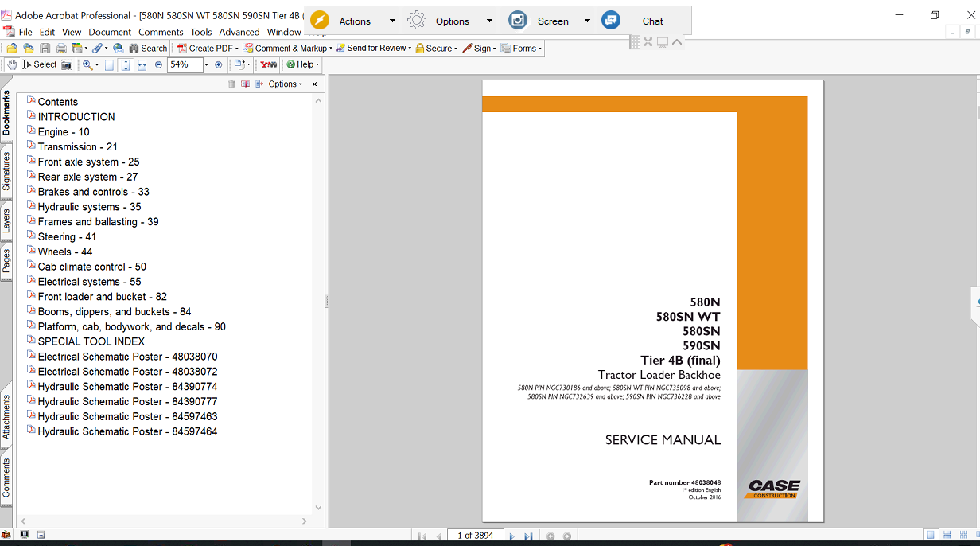Click the page number input field
The width and height of the screenshot is (980, 546).
[x=476, y=536]
